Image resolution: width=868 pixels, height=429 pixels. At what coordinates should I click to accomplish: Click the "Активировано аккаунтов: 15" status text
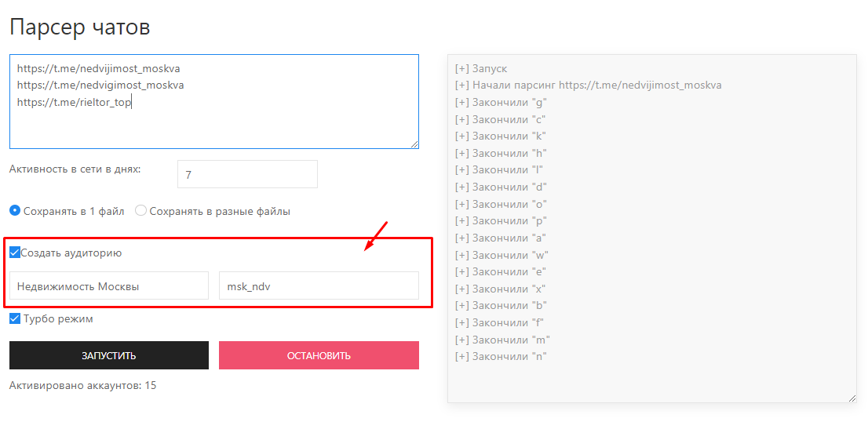coord(82,385)
